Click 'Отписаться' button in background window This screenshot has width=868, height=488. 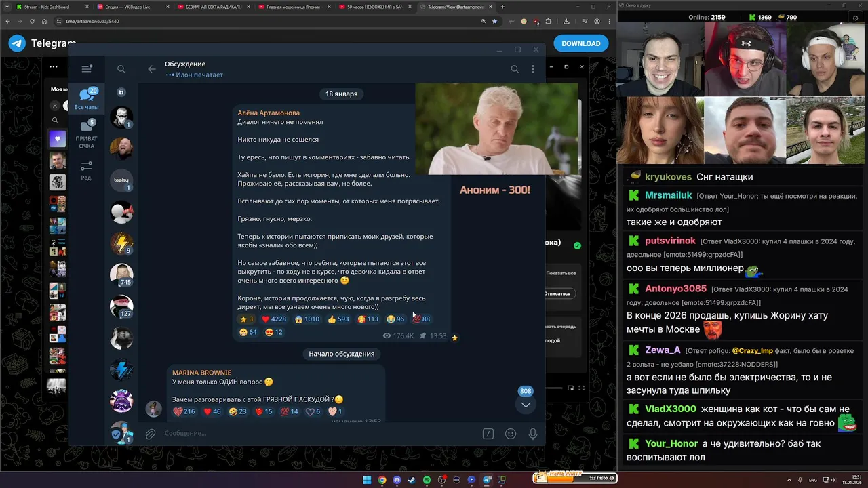560,293
